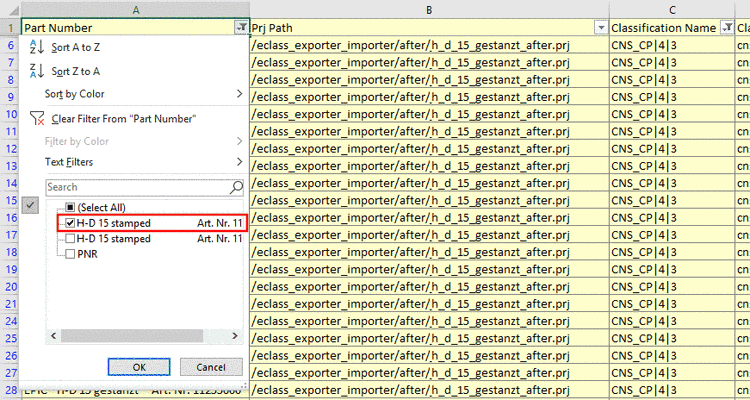Click the Sort Z to A icon
The height and width of the screenshot is (400, 750).
36,71
